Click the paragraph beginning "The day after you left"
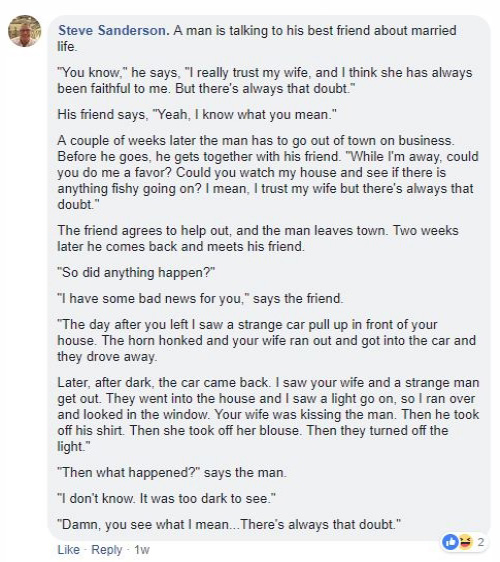The height and width of the screenshot is (562, 500). coord(266,340)
